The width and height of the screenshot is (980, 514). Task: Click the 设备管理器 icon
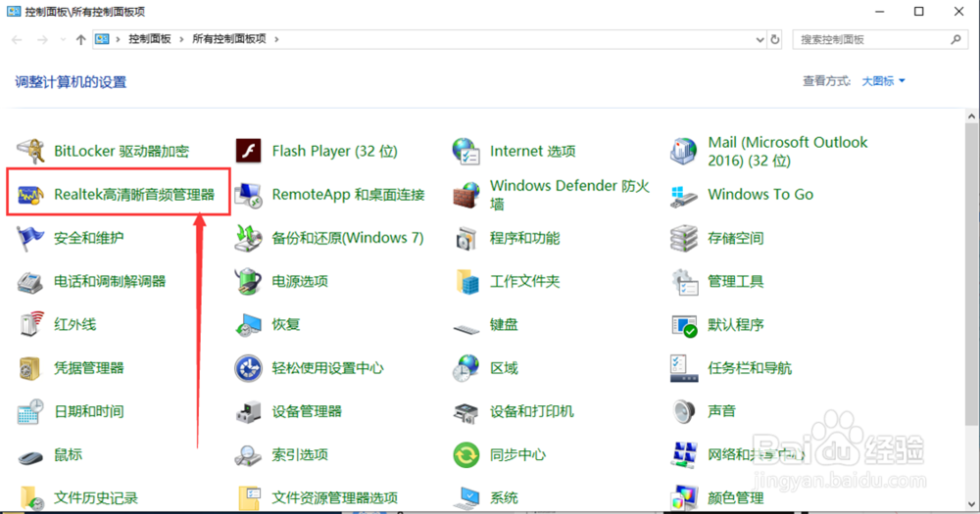(248, 411)
